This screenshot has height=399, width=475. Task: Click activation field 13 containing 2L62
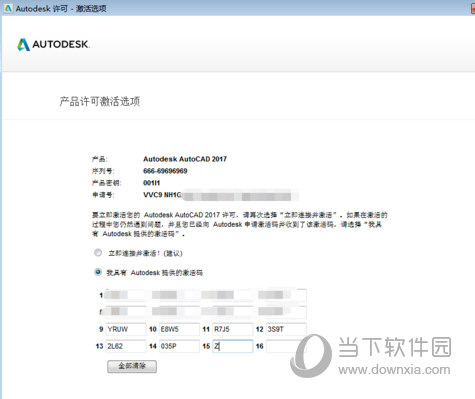coord(126,346)
